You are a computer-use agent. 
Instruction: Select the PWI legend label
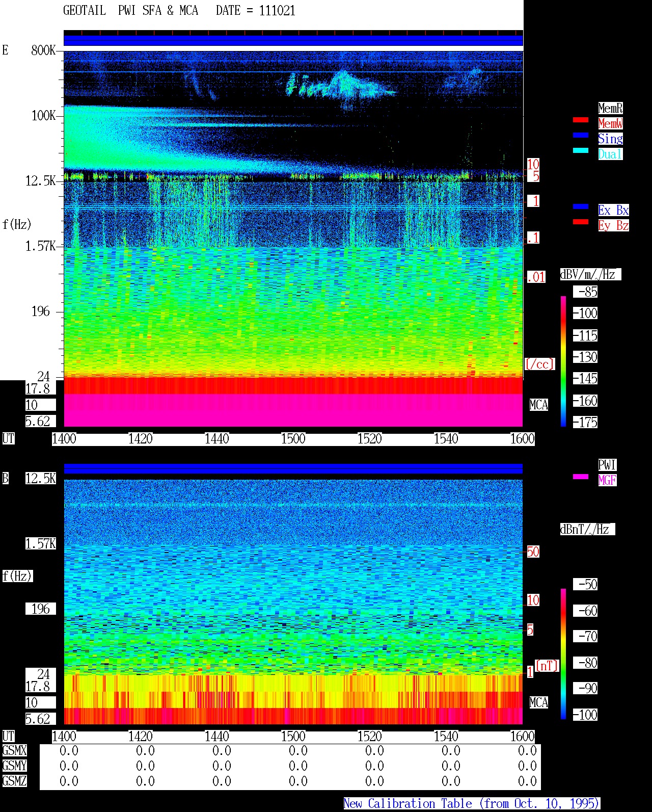pos(607,465)
